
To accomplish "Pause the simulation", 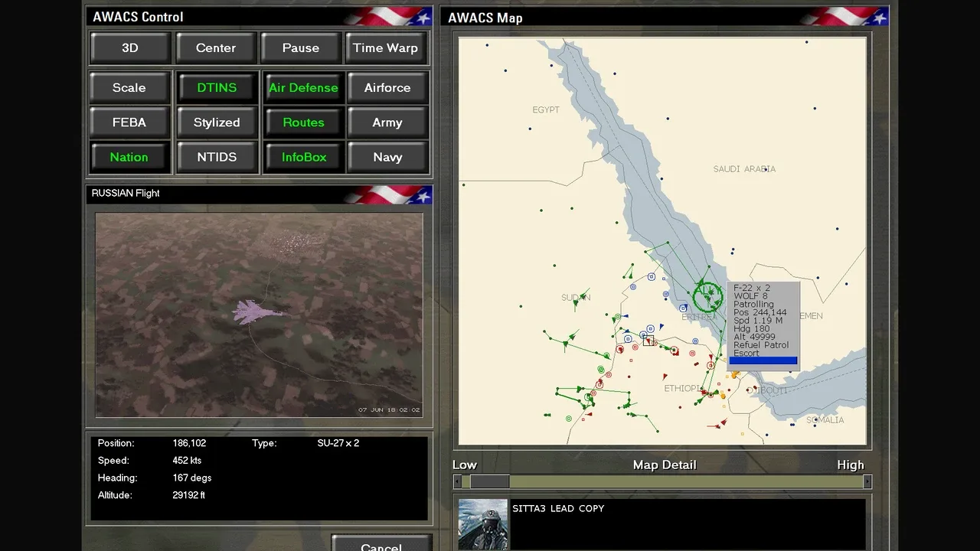I will click(x=301, y=47).
